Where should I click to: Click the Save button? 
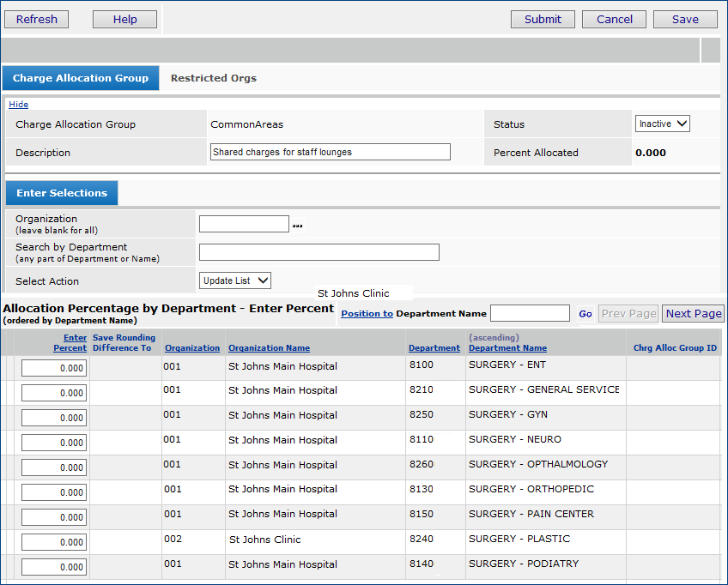click(684, 19)
